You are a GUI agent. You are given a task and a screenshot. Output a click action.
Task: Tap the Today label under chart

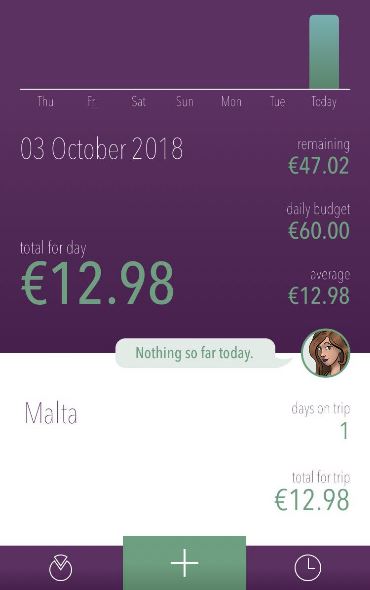point(324,102)
